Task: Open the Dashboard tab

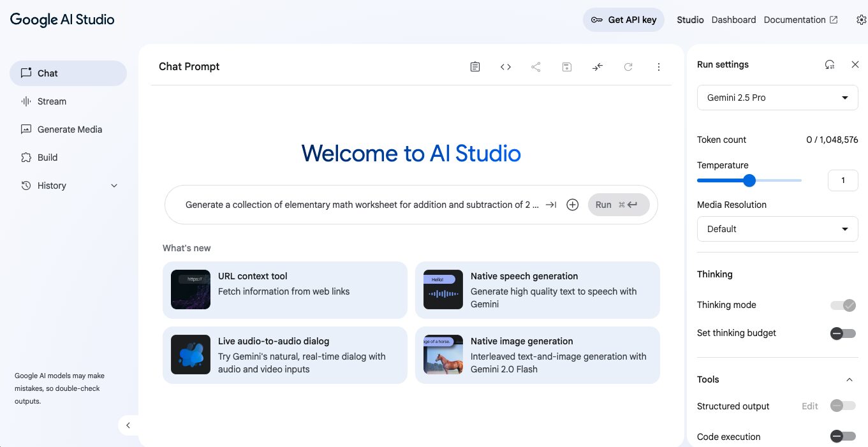Action: pos(733,20)
